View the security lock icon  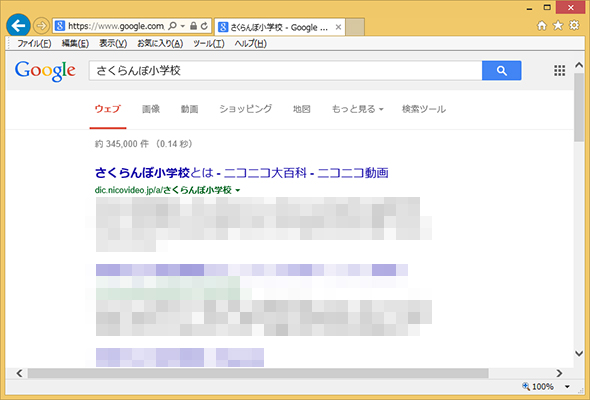pyautogui.click(x=193, y=26)
